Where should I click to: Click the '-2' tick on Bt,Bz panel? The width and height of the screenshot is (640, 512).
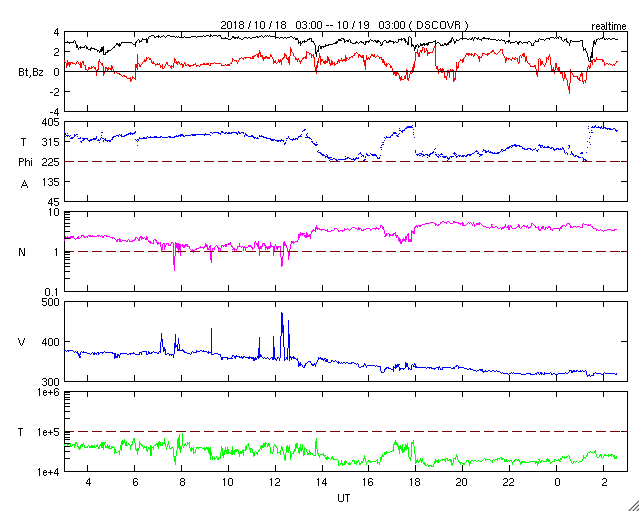point(55,92)
